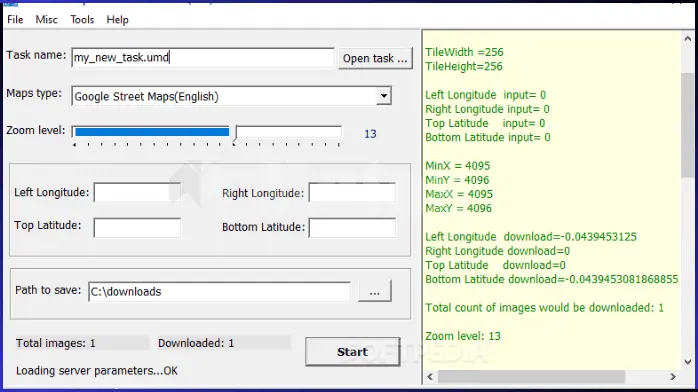
Task: Open the Help menu
Action: (x=118, y=20)
